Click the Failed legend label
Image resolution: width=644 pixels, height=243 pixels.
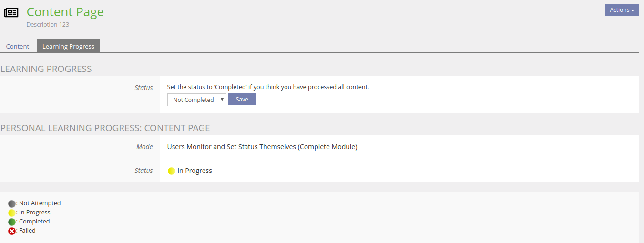tap(27, 231)
